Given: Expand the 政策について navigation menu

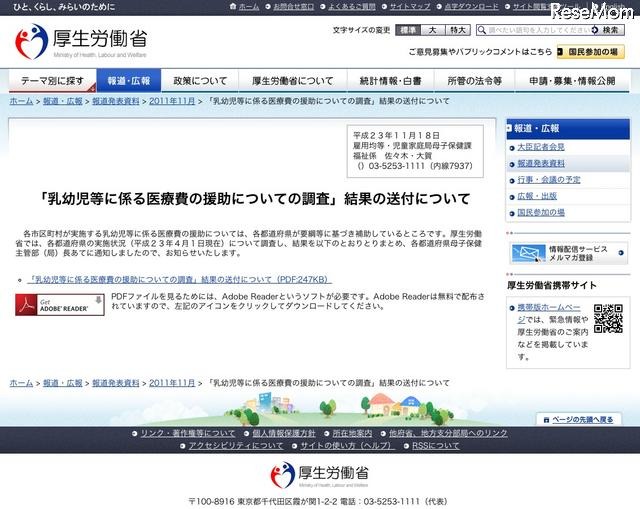Looking at the screenshot, I should click(x=200, y=81).
